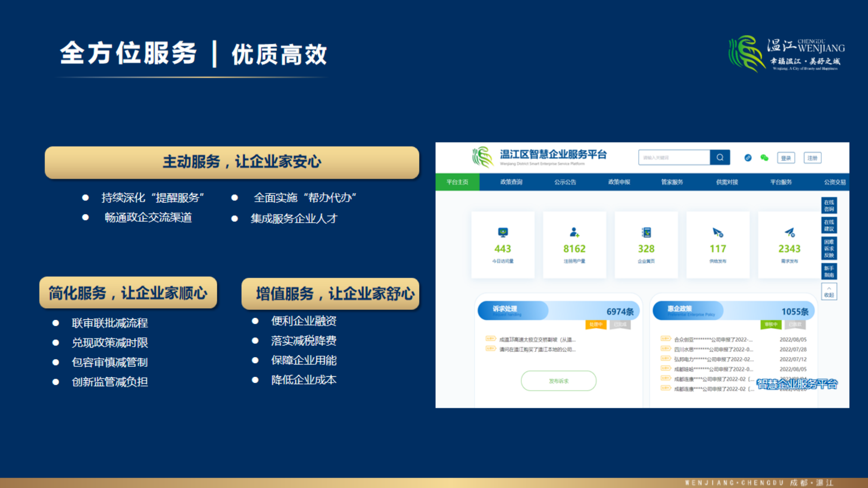Click the keyword search input field
The image size is (868, 488).
[673, 158]
